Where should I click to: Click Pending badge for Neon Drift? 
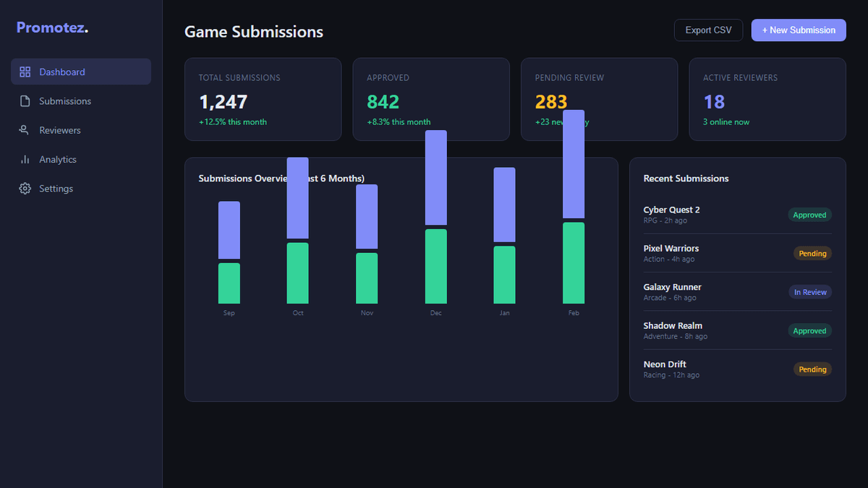(x=812, y=369)
